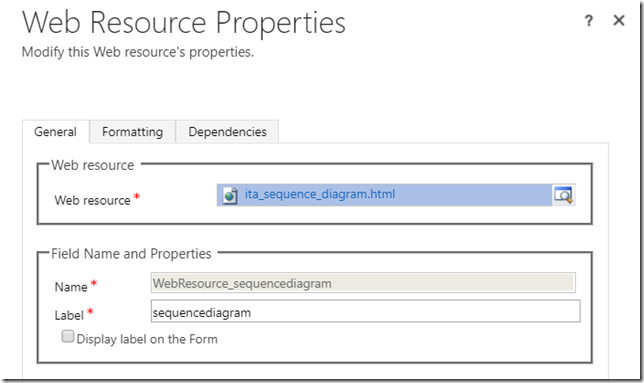
Task: Close the Web Resource Properties dialog
Action: [x=619, y=20]
